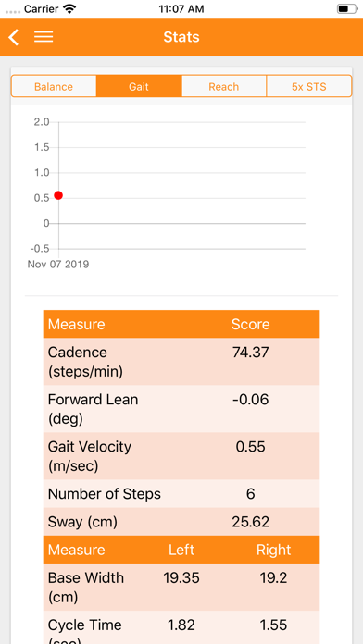Tap the Nov 07 2019 date label
The image size is (363, 644).
coord(58,264)
